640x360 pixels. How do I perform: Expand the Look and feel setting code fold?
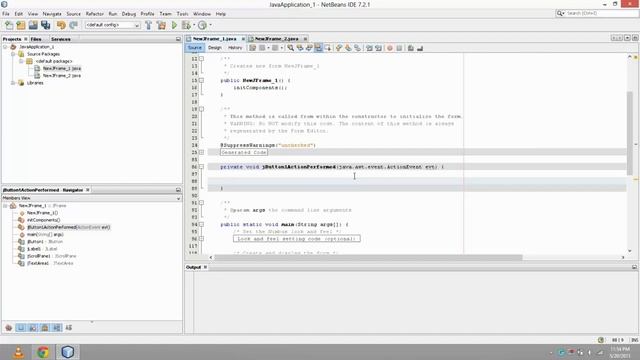coord(201,239)
